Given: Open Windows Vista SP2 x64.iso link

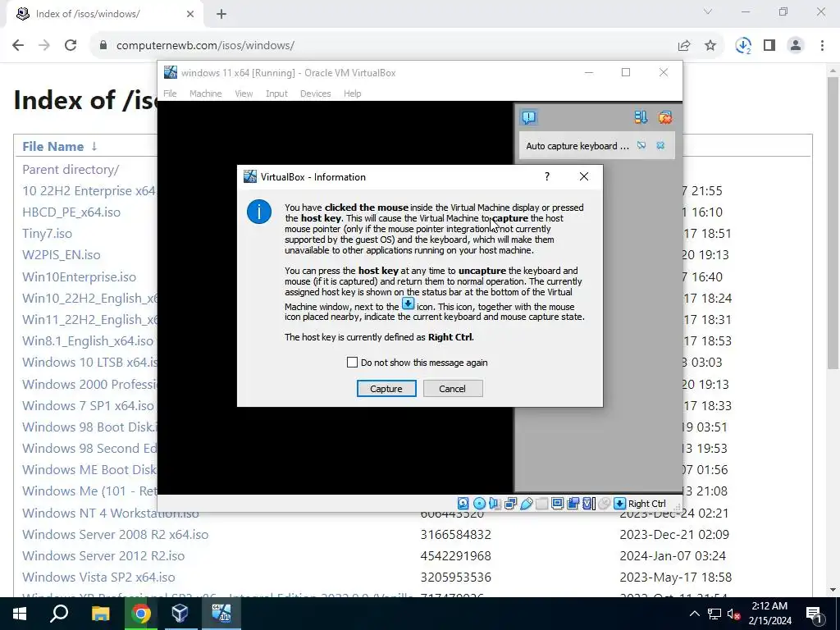Looking at the screenshot, I should 98,577.
